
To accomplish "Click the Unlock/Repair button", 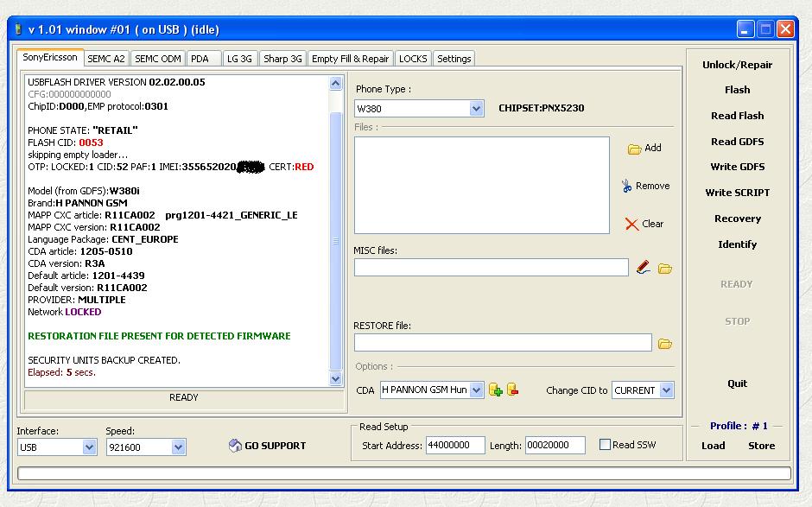I will pos(738,65).
